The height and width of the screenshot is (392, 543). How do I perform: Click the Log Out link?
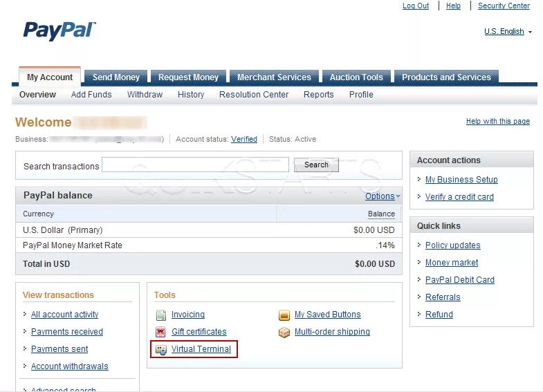coord(416,6)
